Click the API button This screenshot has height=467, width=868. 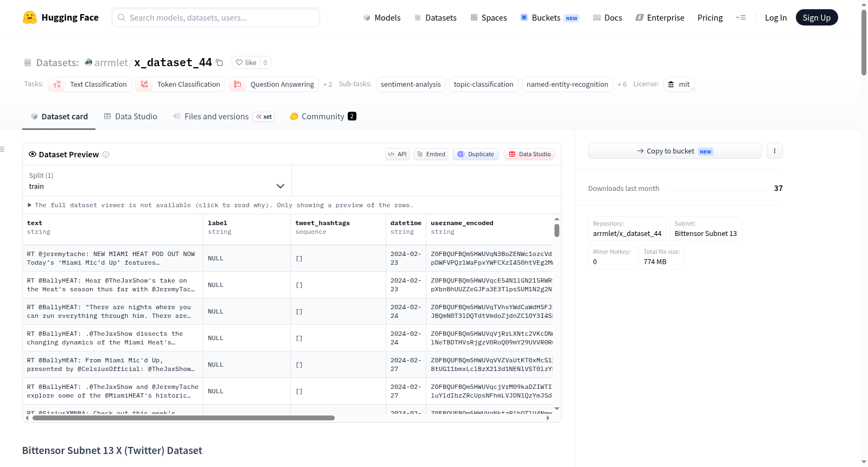coord(397,154)
